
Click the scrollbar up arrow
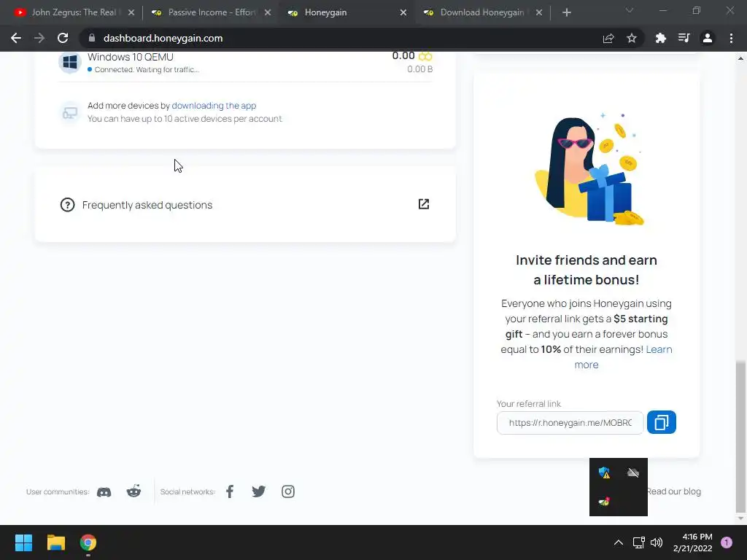tap(740, 58)
